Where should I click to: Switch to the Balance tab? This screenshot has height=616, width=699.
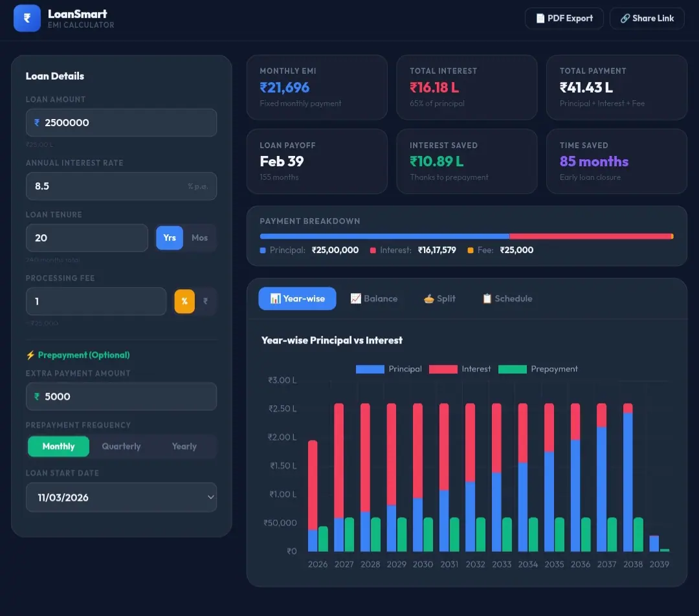coord(374,298)
